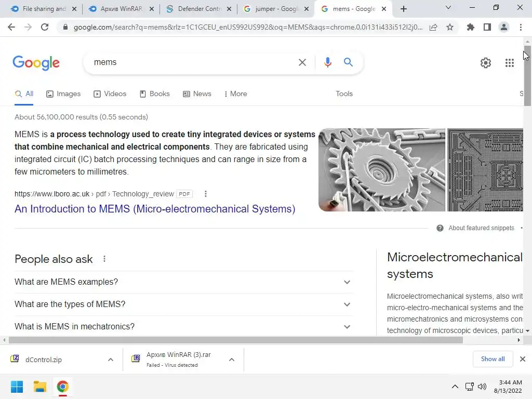This screenshot has width=532, height=399.
Task: Open the volume tray icon
Action: [x=482, y=387]
